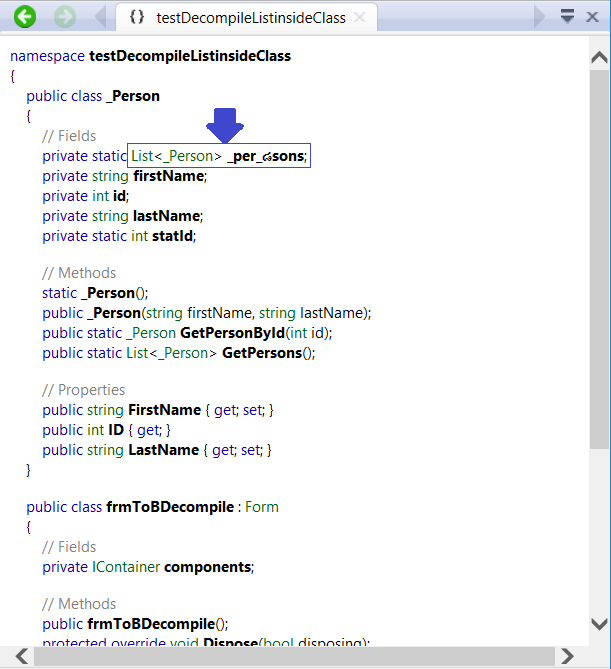611x669 pixels.
Task: Click '// Methods' comment in frmToBDecompile class
Action: (x=79, y=605)
